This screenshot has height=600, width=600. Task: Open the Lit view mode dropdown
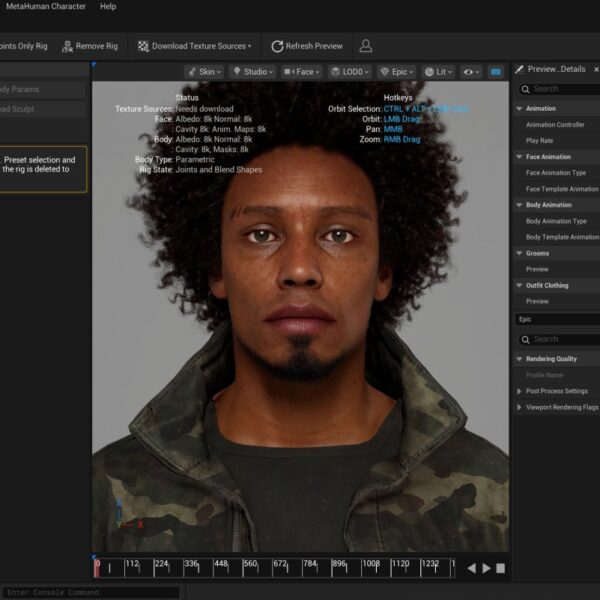click(439, 72)
